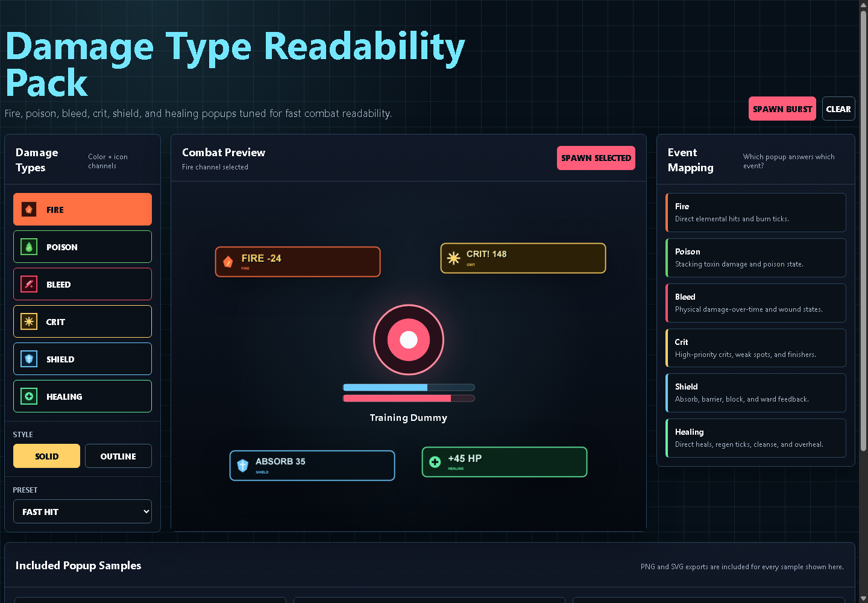Switch style to SOLID

[x=46, y=456]
